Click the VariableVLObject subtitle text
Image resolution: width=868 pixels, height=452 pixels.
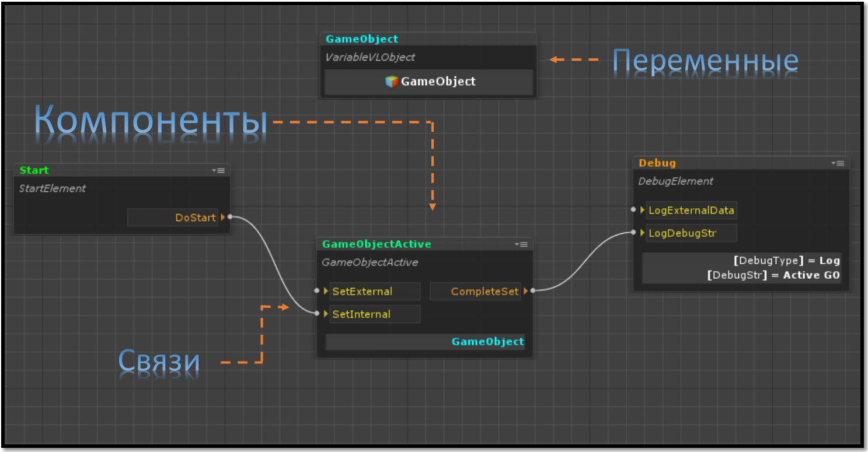370,57
